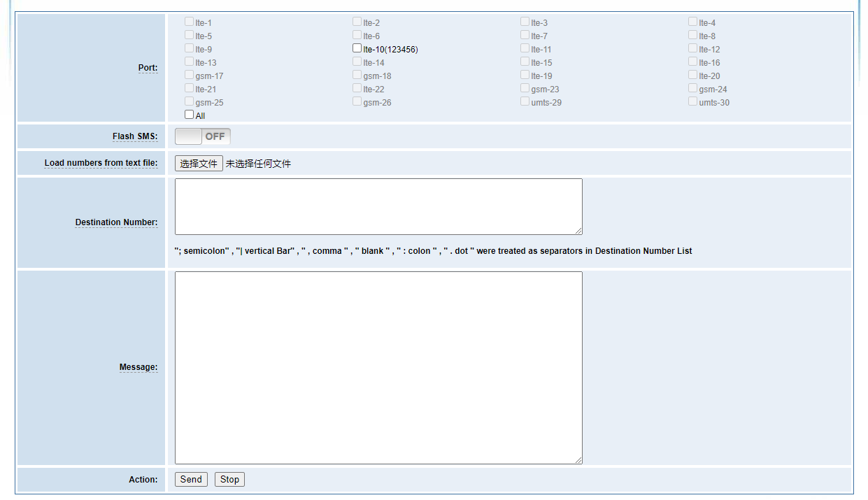Click the Message label

[x=138, y=367]
